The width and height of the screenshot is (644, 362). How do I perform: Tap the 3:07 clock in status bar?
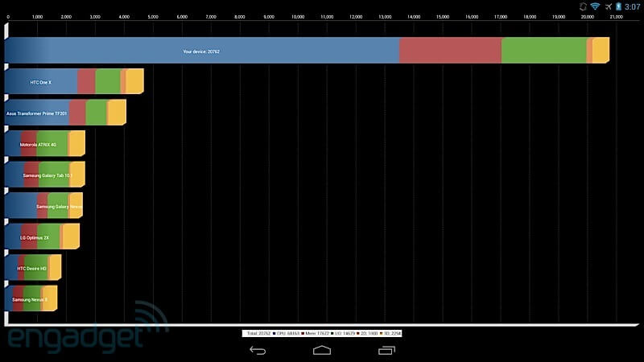tap(632, 7)
